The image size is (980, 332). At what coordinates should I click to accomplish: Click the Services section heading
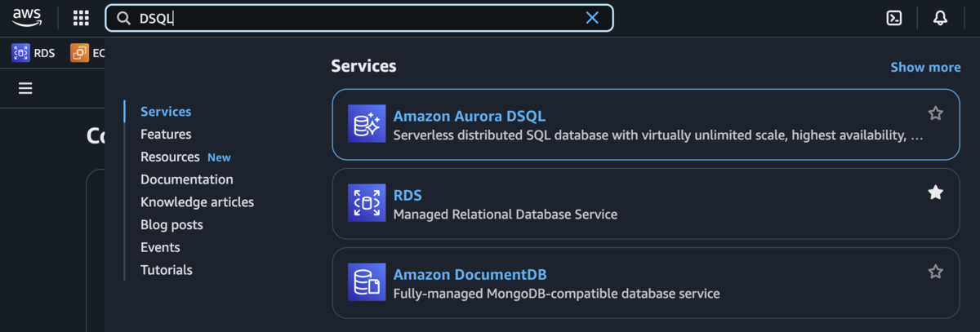tap(363, 66)
